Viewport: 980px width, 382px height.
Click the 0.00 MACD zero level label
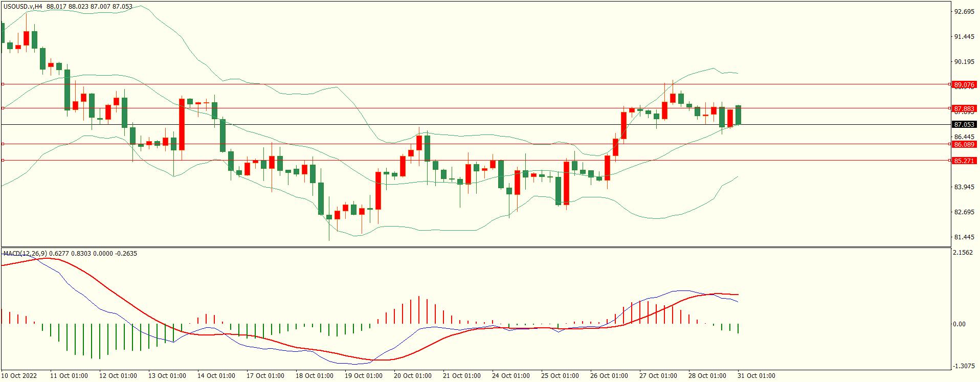[959, 324]
